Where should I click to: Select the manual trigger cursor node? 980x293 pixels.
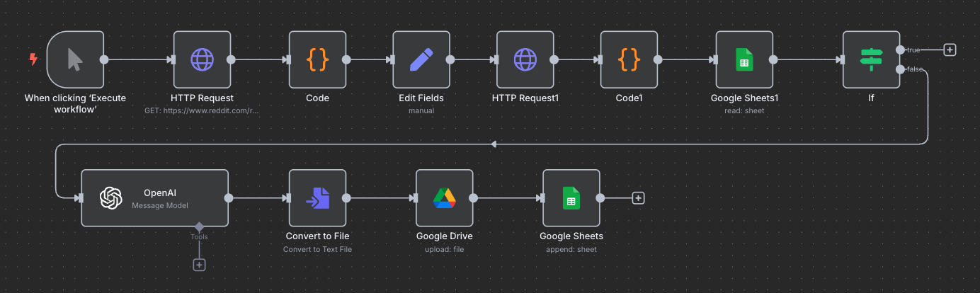(75, 59)
